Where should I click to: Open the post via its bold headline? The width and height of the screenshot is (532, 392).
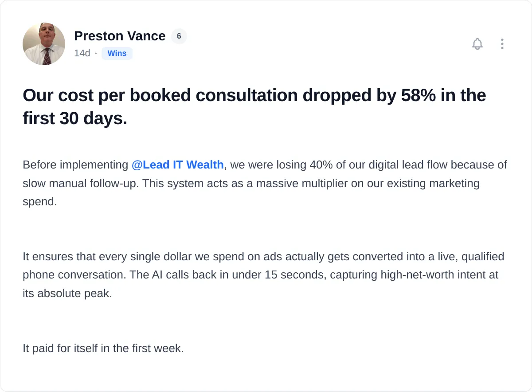pos(254,107)
